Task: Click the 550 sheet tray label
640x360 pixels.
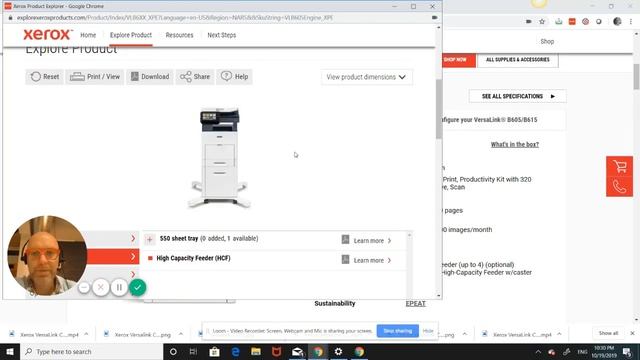Action: pyautogui.click(x=179, y=238)
